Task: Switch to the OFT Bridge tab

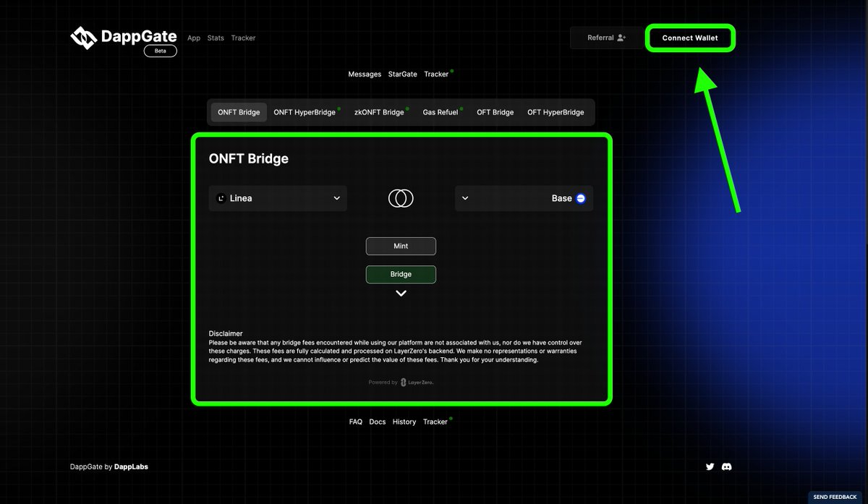Action: [495, 112]
